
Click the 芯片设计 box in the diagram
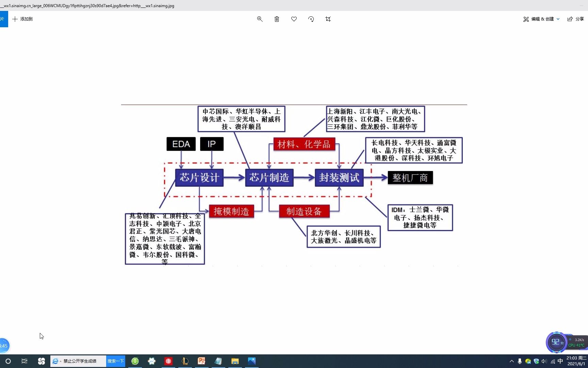point(199,178)
